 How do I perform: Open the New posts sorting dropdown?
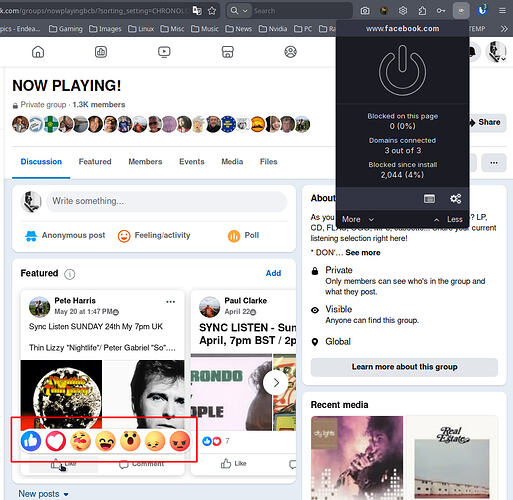click(44, 494)
